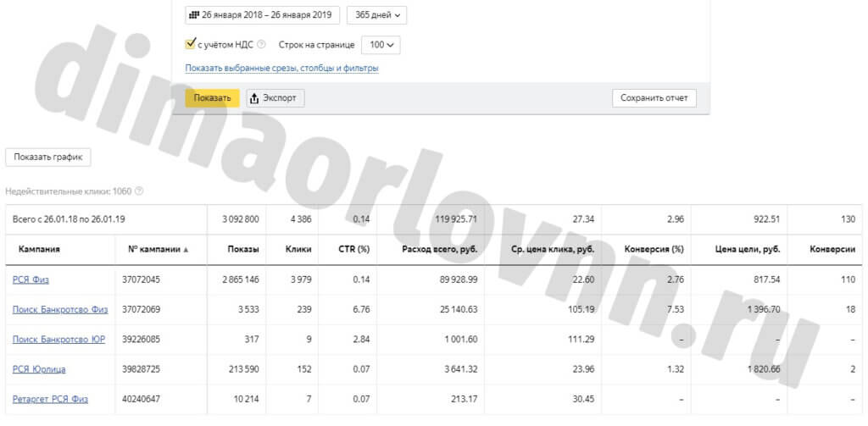Sort by the Клики column header
This screenshot has width=868, height=426.
pos(298,250)
